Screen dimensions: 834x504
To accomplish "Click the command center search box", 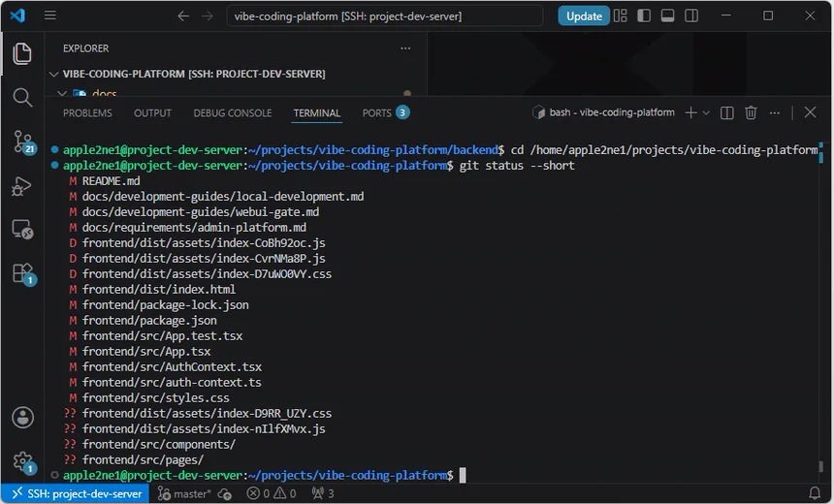I will pos(385,16).
